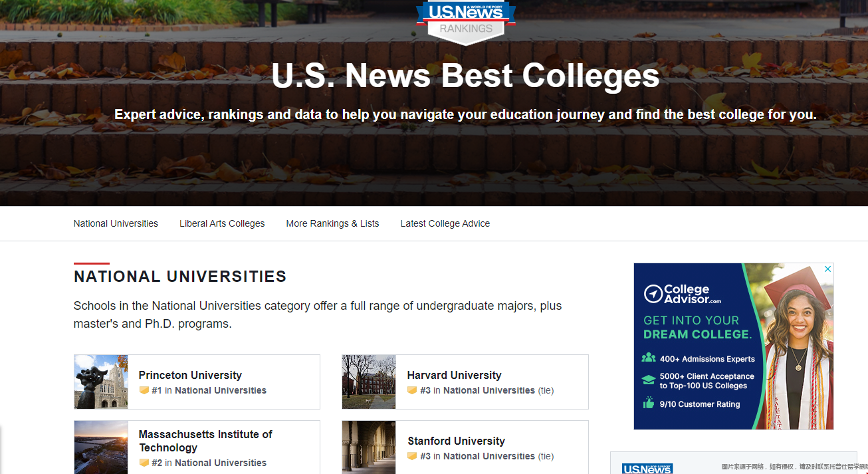
Task: Click the CollegeAdvisor.com logo in ad
Action: click(x=683, y=294)
